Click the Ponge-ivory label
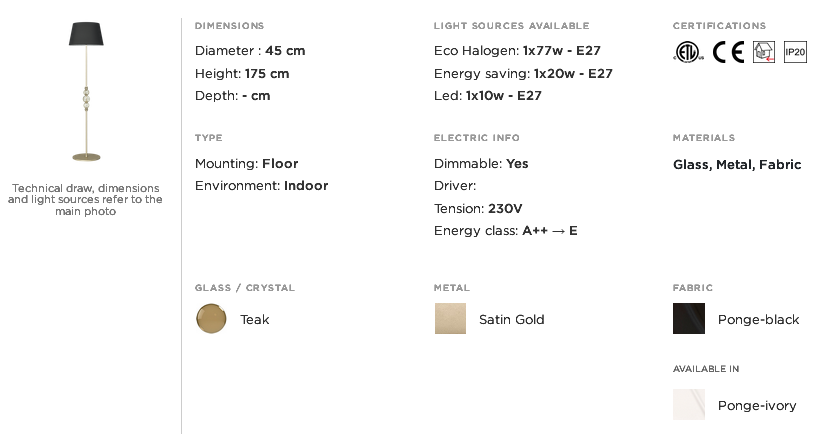This screenshot has width=826, height=434. (757, 406)
